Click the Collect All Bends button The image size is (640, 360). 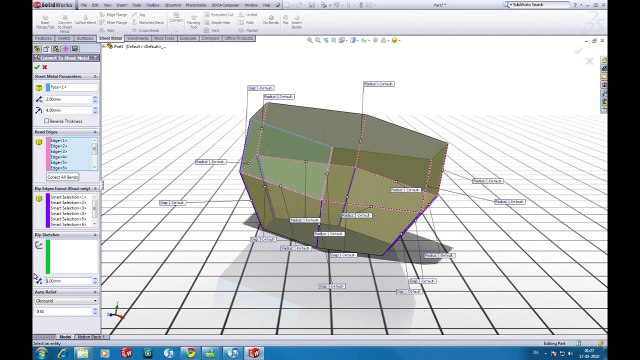pyautogui.click(x=62, y=177)
